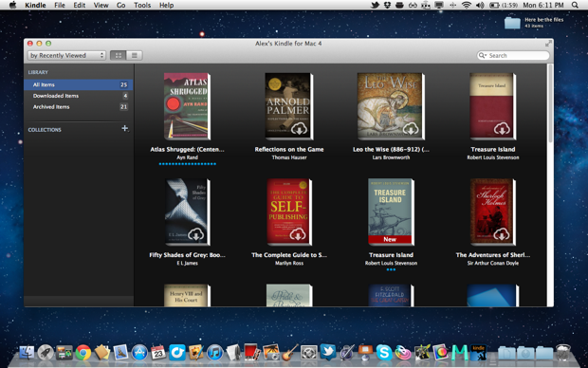588x368 pixels.
Task: Switch to list view in the toolbar
Action: (135, 56)
